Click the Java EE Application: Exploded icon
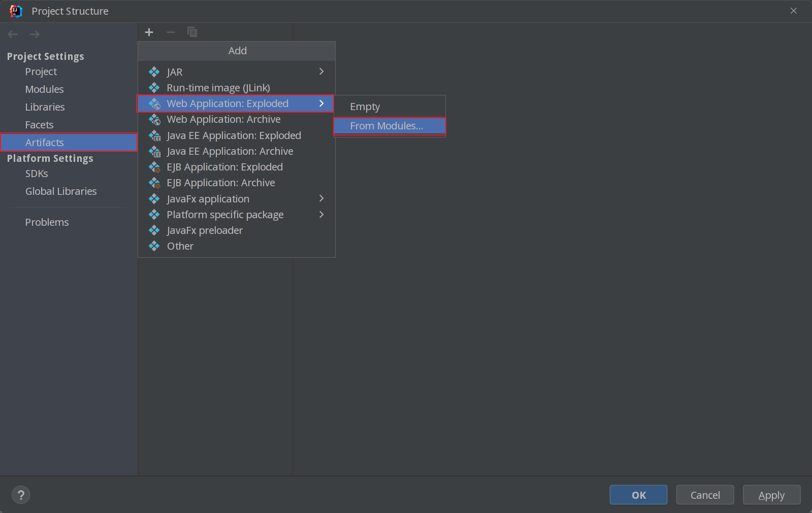Viewport: 812px width, 513px height. (154, 135)
